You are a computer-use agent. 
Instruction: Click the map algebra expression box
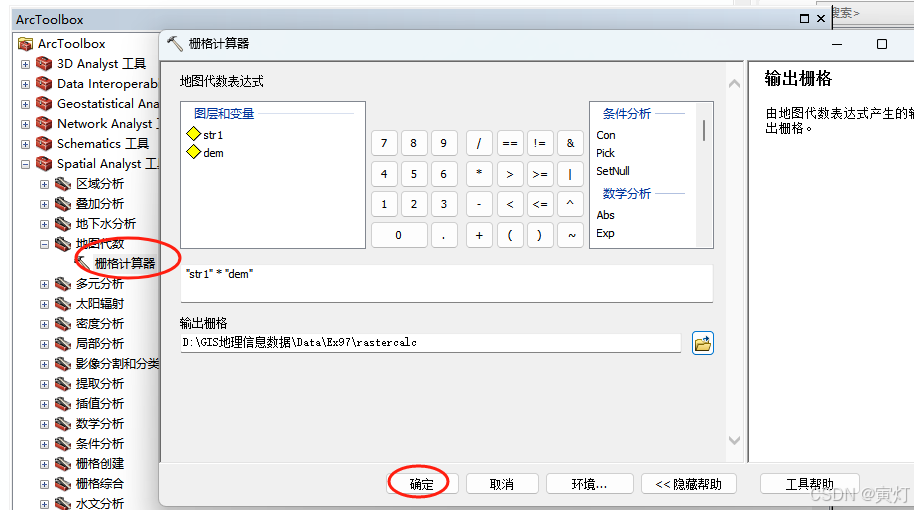447,283
